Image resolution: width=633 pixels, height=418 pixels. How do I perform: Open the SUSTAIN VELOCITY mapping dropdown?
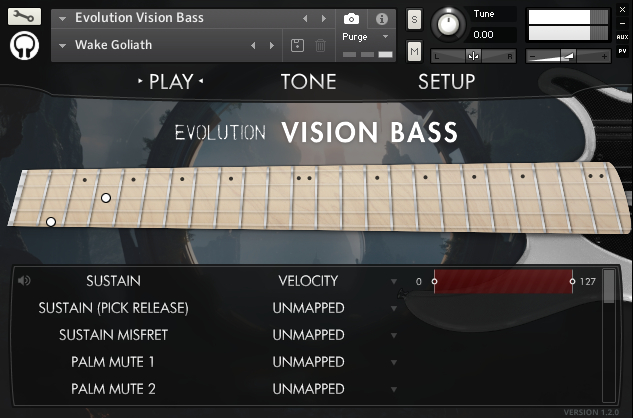tap(394, 281)
